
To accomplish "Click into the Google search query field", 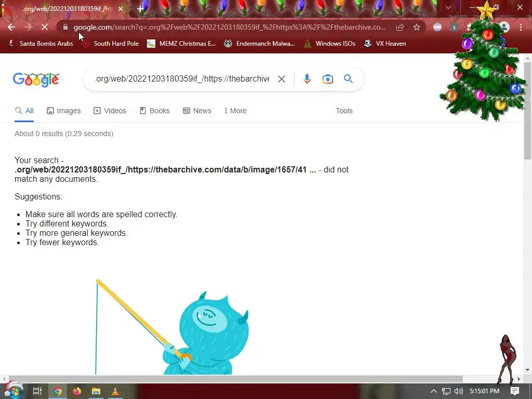I will tap(181, 79).
